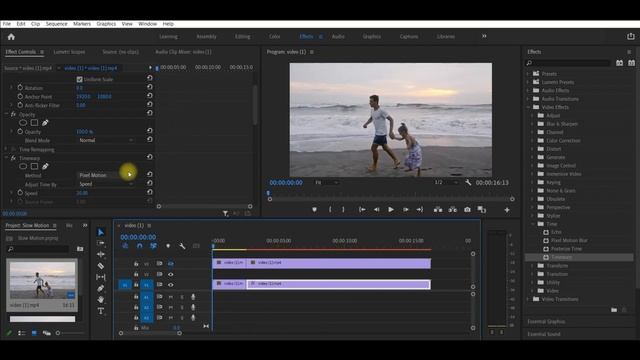Toggle the Opacity fx effect on/off

tap(13, 114)
